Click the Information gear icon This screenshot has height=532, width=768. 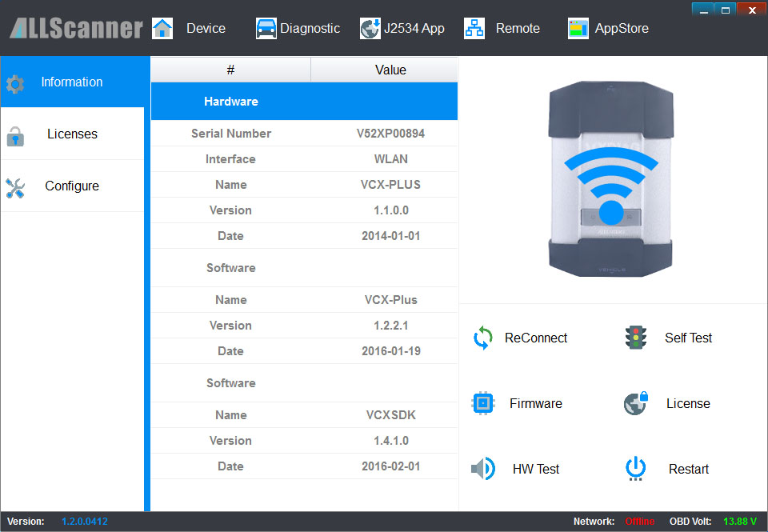[15, 84]
